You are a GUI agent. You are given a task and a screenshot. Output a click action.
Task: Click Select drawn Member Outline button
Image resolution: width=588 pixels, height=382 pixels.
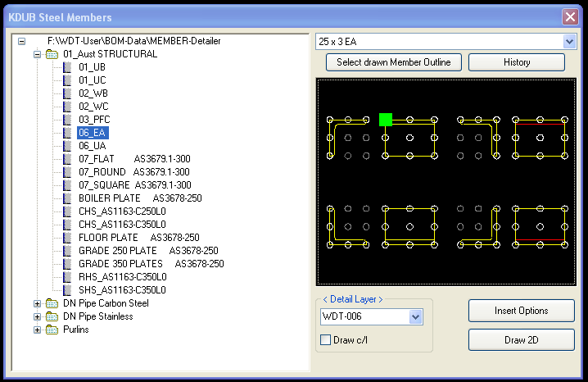[x=394, y=62]
